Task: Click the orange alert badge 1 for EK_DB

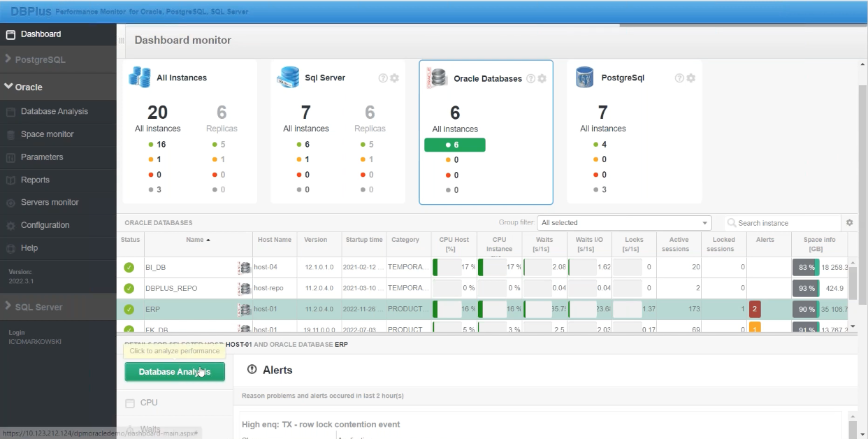Action: coord(755,327)
